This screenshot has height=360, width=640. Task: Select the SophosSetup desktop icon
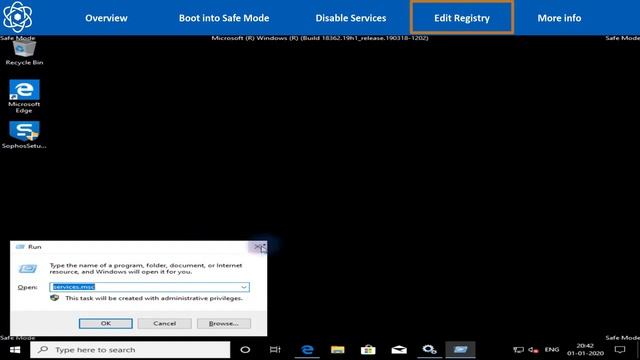(x=24, y=135)
